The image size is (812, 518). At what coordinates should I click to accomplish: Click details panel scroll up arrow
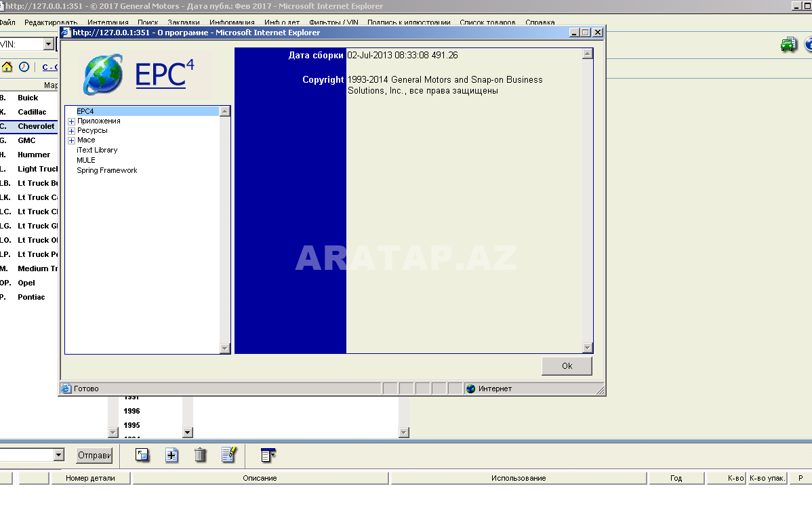pos(587,54)
